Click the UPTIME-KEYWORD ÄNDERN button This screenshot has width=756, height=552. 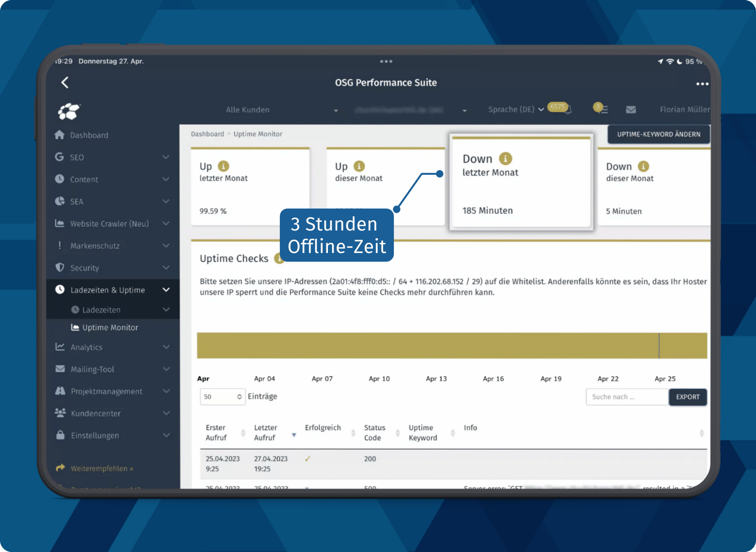pyautogui.click(x=658, y=134)
